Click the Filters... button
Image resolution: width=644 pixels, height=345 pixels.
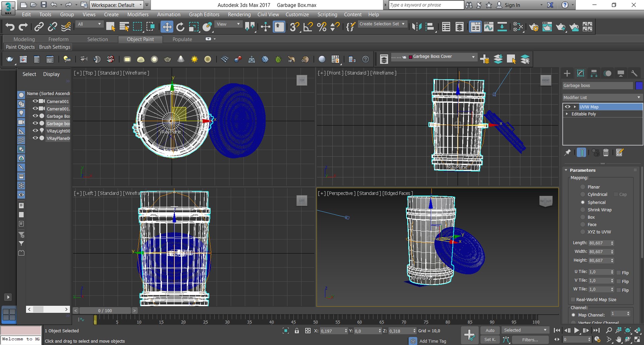(530, 340)
